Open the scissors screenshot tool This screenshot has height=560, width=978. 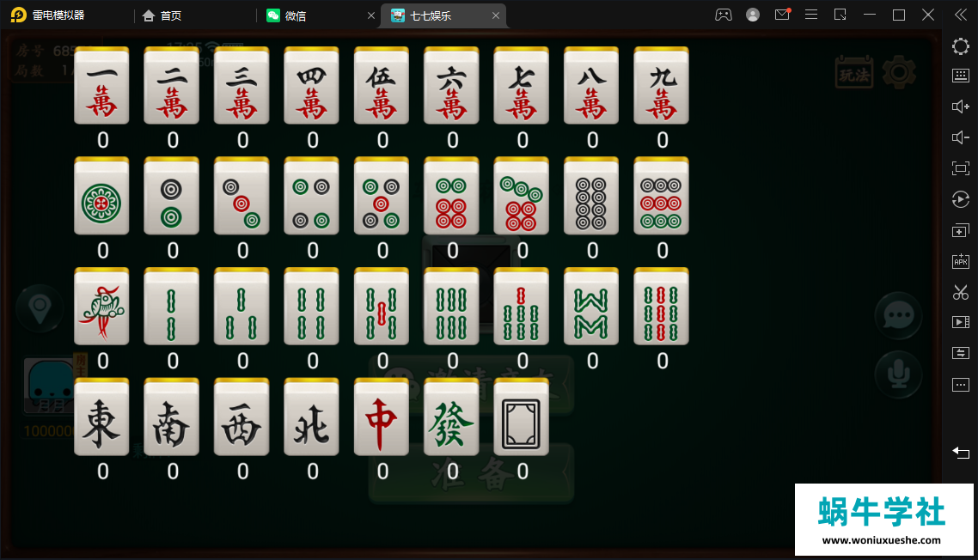click(x=961, y=292)
